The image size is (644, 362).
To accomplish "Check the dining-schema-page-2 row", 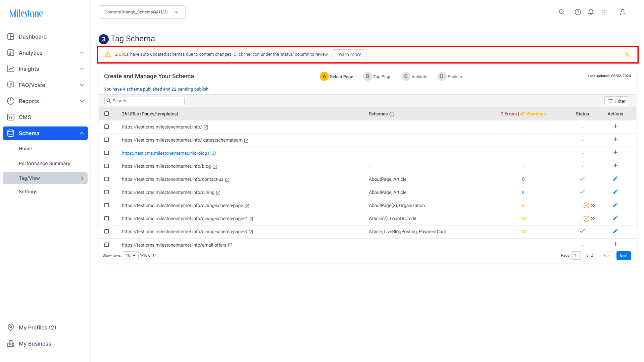I will point(107,218).
